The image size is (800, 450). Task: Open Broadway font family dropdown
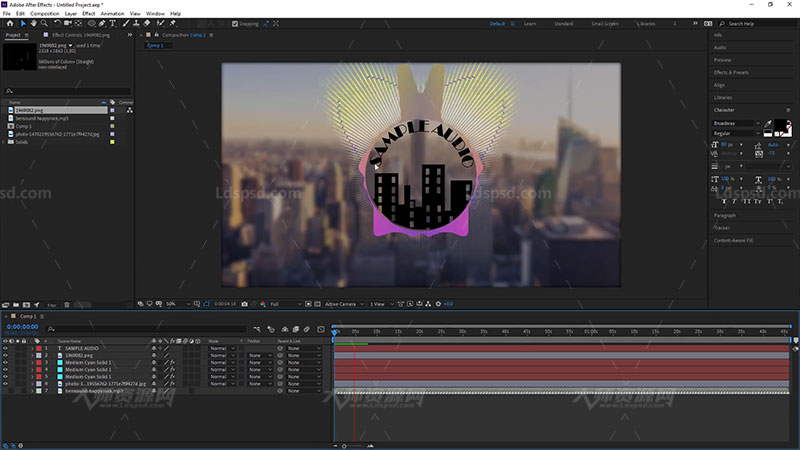coord(736,123)
